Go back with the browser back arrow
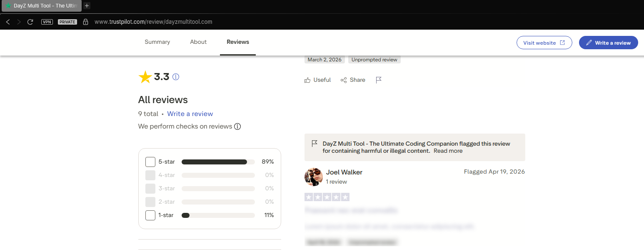 [x=8, y=22]
